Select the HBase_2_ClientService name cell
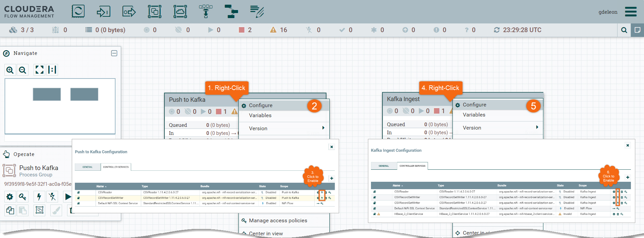The width and height of the screenshot is (644, 238). pyautogui.click(x=409, y=214)
